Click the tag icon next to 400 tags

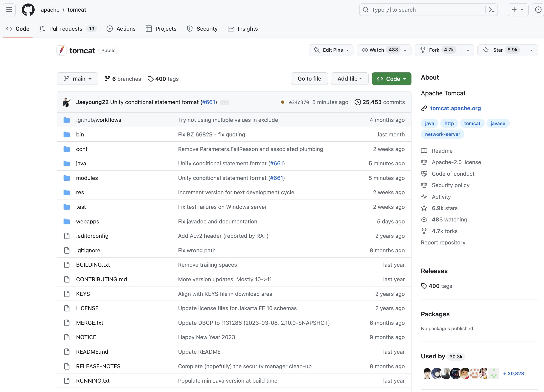pos(150,79)
